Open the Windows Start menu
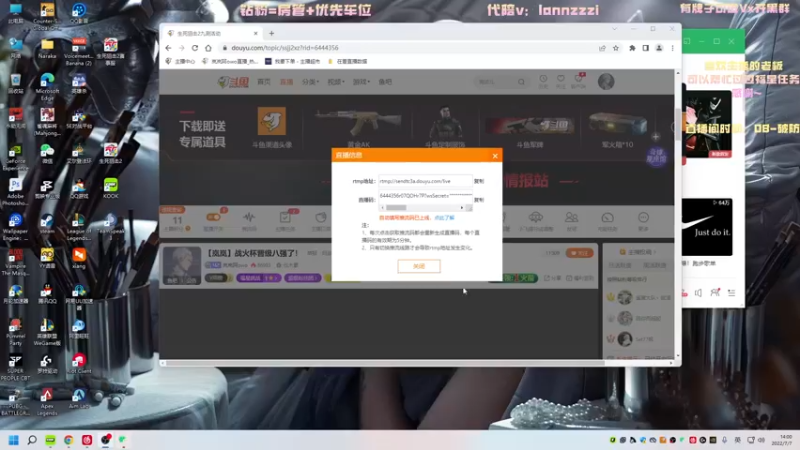This screenshot has width=800, height=450. 14,440
